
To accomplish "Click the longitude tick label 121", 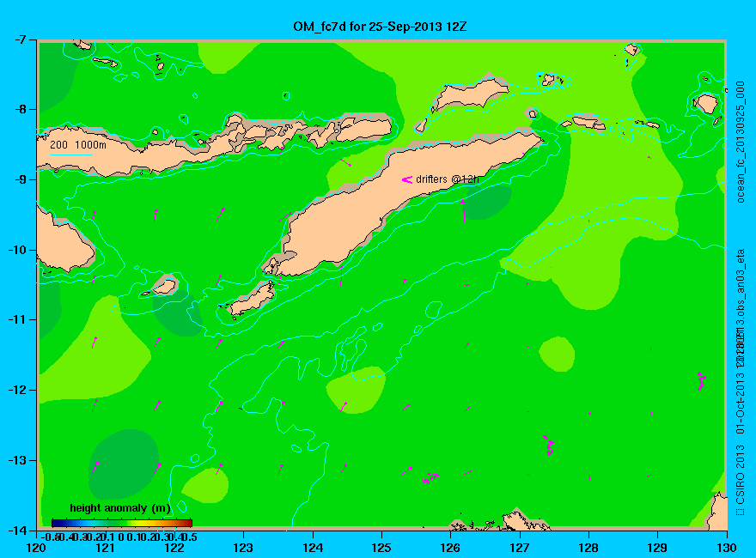I will click(x=105, y=548).
